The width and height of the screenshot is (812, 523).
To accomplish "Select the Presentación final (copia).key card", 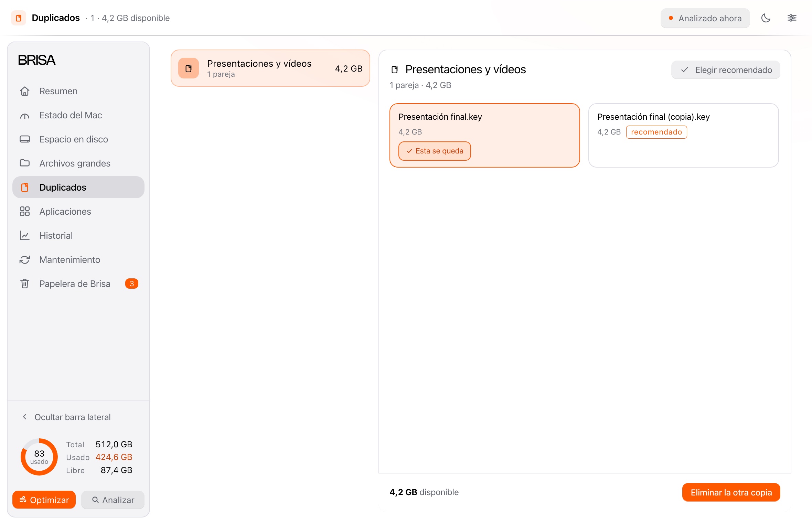I will click(684, 136).
